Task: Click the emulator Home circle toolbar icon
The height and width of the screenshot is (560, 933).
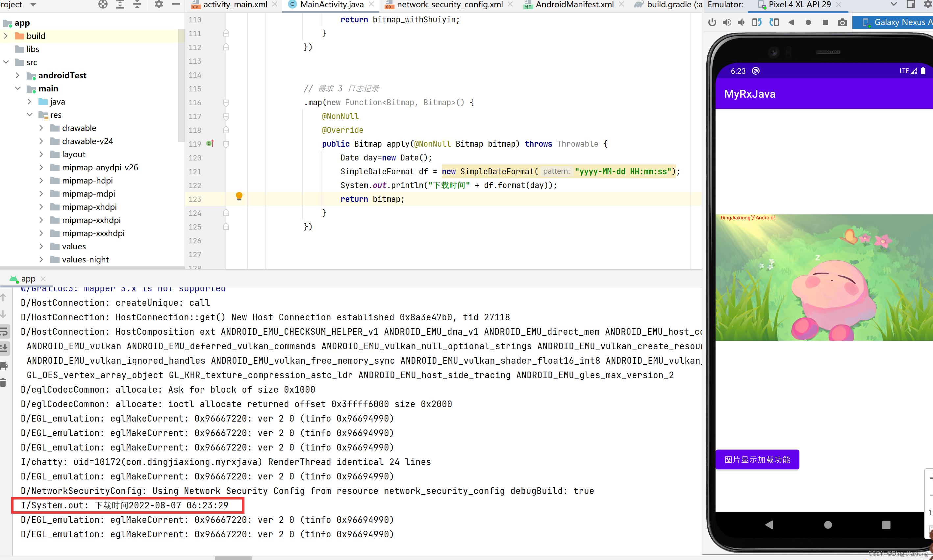Action: click(808, 23)
